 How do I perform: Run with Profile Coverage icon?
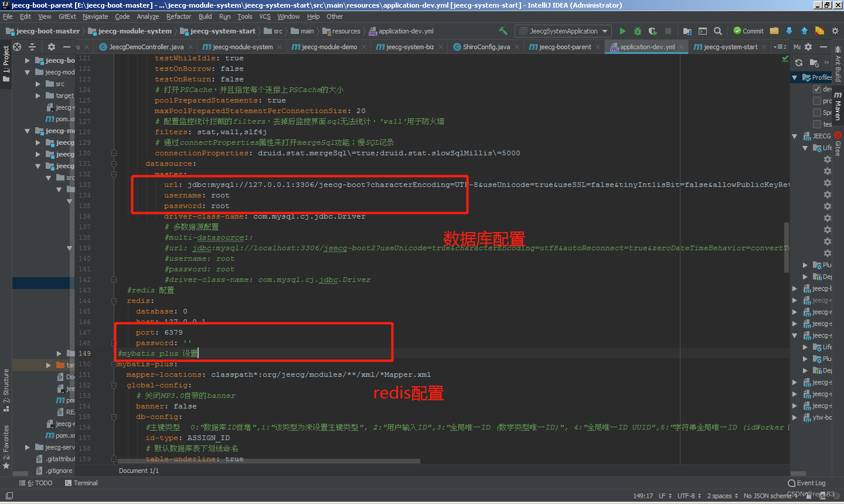(652, 30)
